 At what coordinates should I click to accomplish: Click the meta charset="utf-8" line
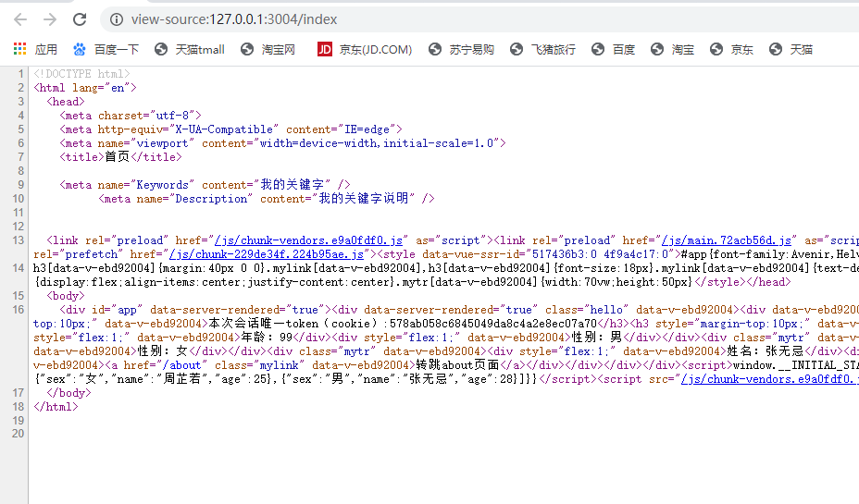[131, 116]
